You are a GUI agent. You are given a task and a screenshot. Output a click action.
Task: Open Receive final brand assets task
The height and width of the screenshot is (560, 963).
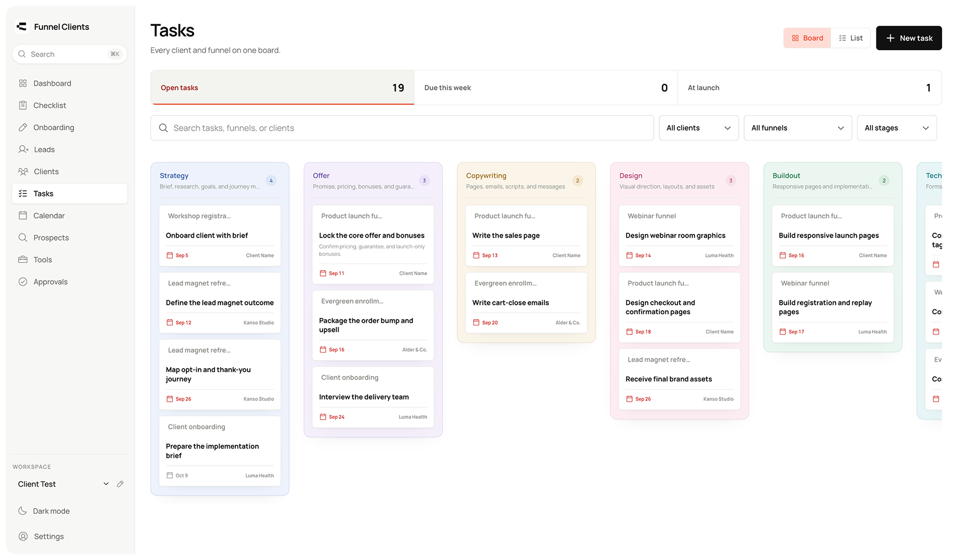[680, 379]
